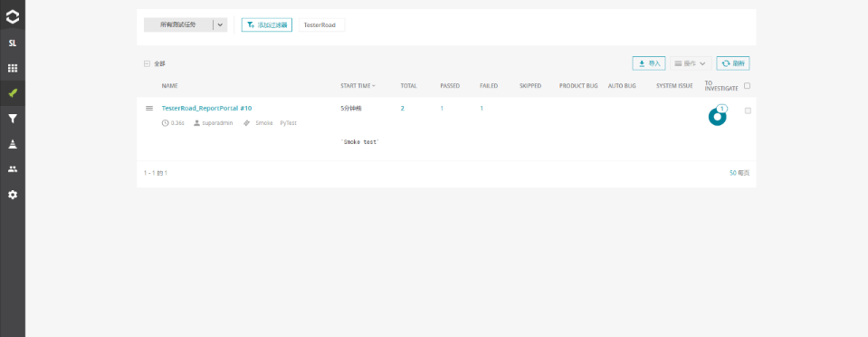Click the PASSED column header

tap(450, 86)
